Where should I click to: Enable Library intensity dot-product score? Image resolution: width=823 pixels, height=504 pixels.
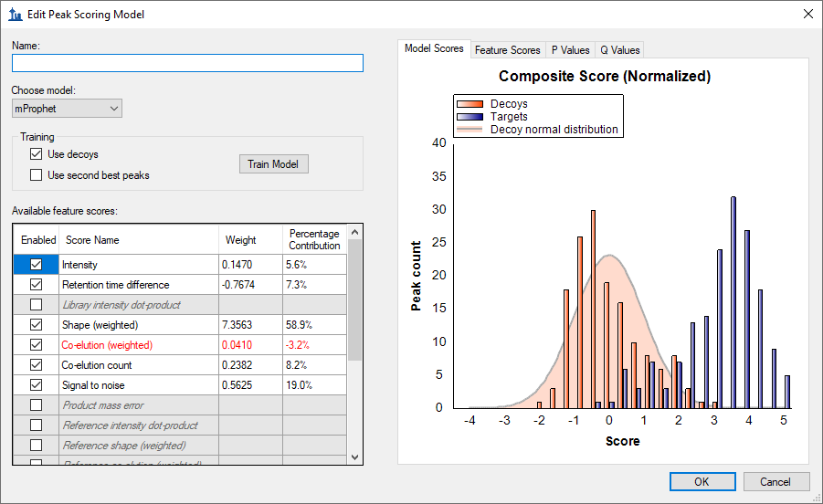point(37,305)
